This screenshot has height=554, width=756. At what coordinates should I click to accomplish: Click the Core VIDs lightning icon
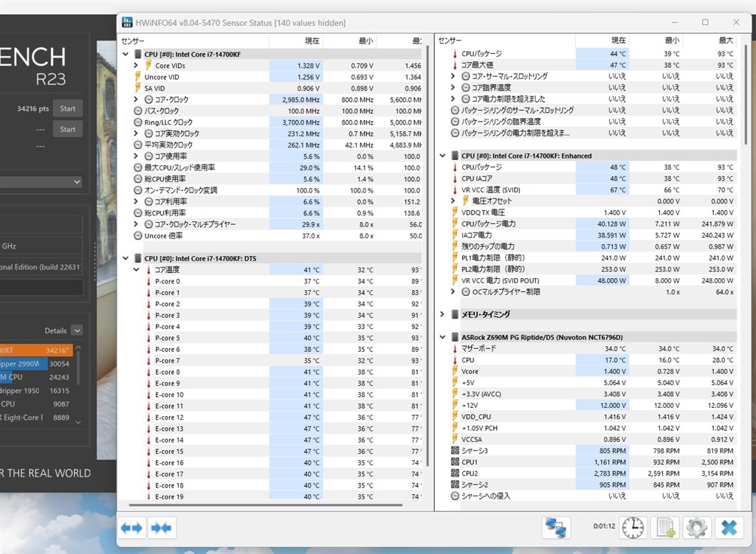click(148, 66)
